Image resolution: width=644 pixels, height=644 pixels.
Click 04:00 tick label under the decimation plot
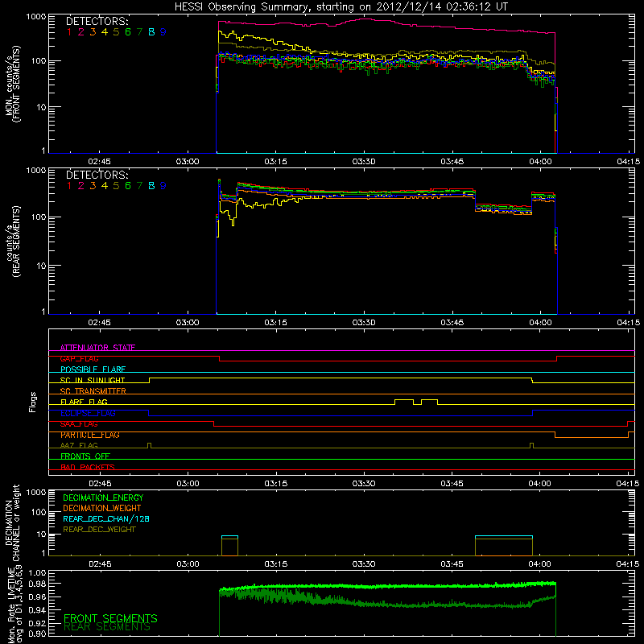click(x=539, y=564)
